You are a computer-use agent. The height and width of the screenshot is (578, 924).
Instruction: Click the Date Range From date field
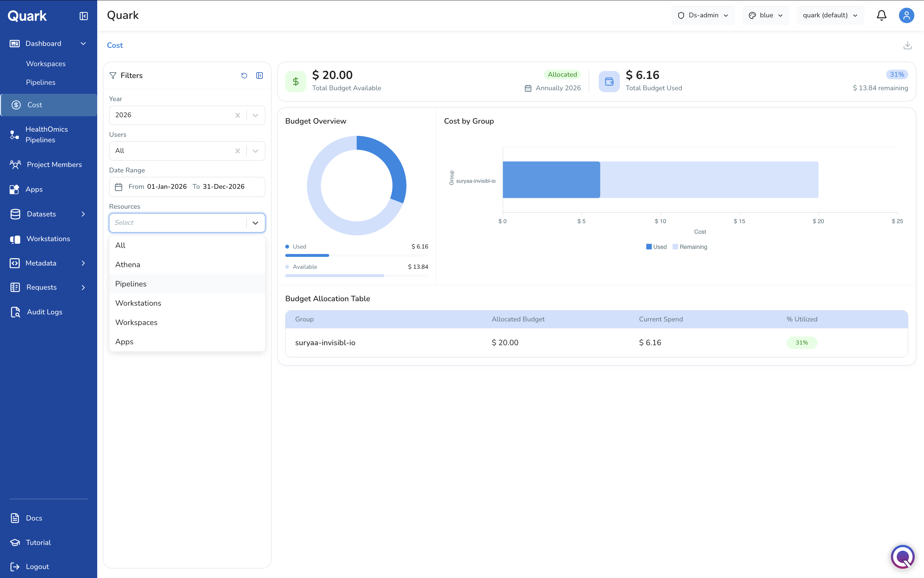pyautogui.click(x=167, y=187)
